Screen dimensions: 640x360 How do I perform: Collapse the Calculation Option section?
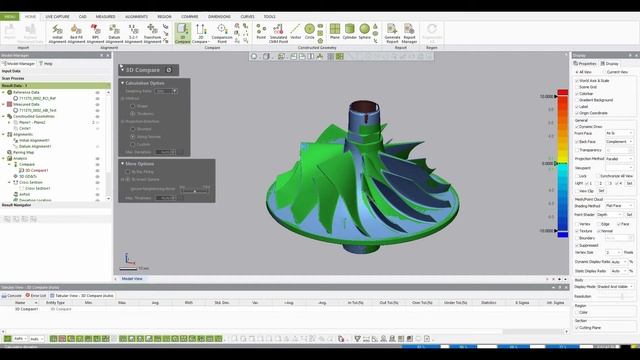click(122, 83)
